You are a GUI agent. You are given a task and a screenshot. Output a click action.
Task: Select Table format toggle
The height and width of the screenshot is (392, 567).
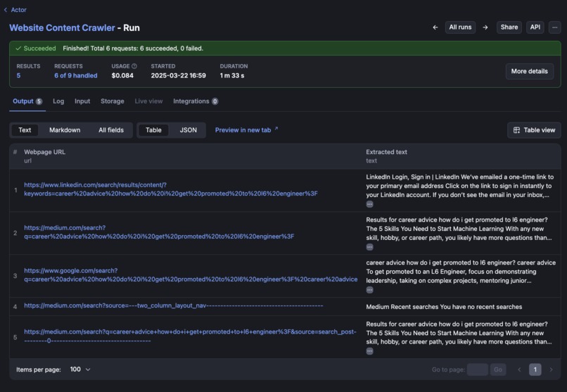[x=153, y=130]
